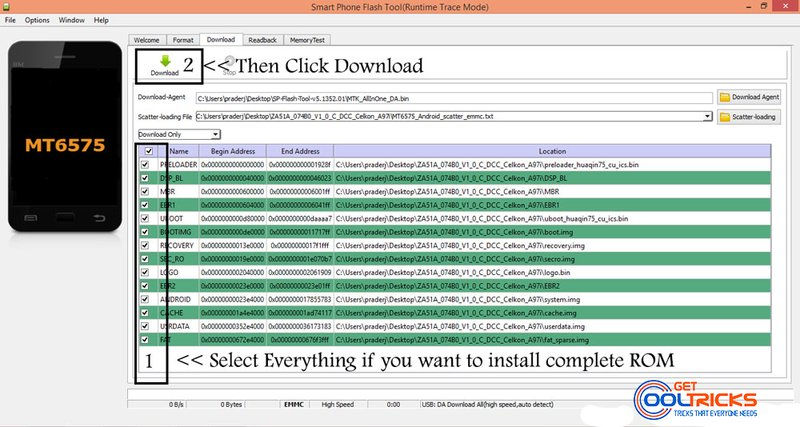This screenshot has width=800, height=427.
Task: Click the download progress bar
Action: [x=378, y=393]
